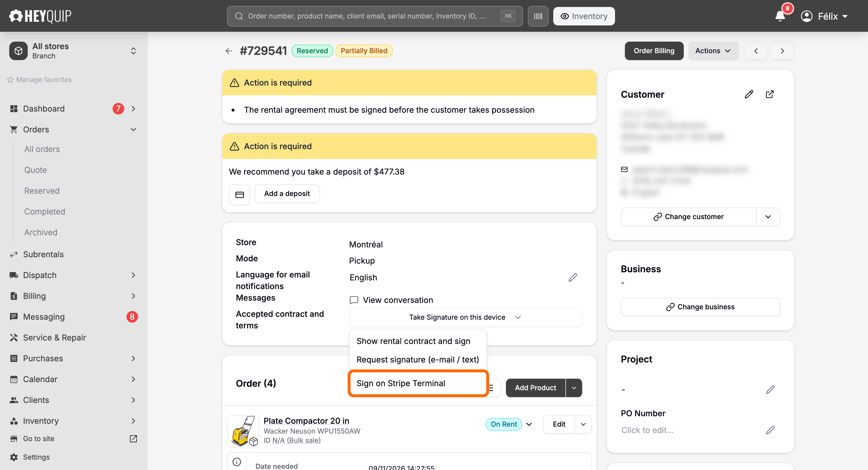Viewport: 868px width, 470px height.
Task: Select Request signature (e-mail / text)
Action: [x=418, y=360]
